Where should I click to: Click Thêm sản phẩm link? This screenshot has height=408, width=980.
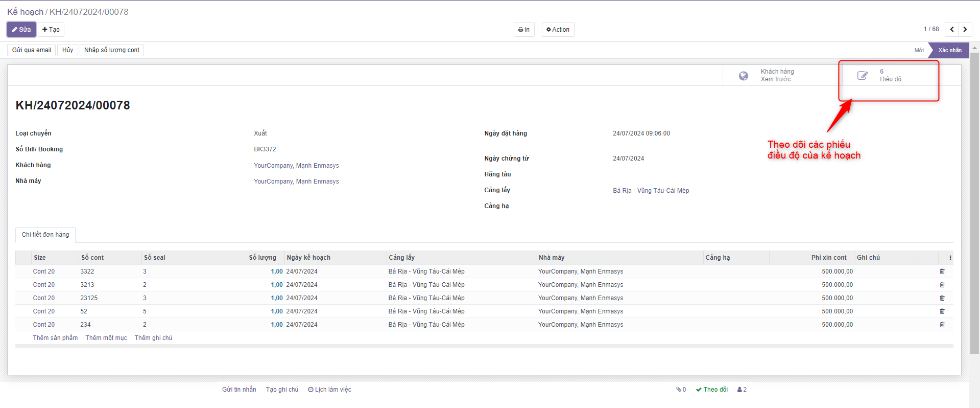[x=55, y=338]
